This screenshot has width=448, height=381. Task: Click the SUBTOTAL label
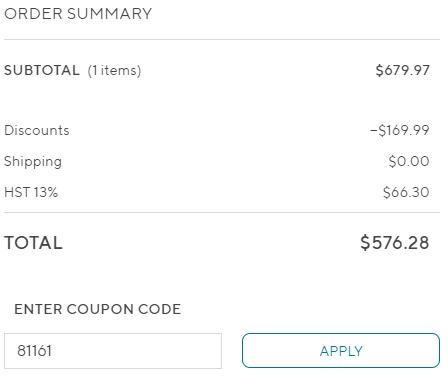tap(42, 70)
